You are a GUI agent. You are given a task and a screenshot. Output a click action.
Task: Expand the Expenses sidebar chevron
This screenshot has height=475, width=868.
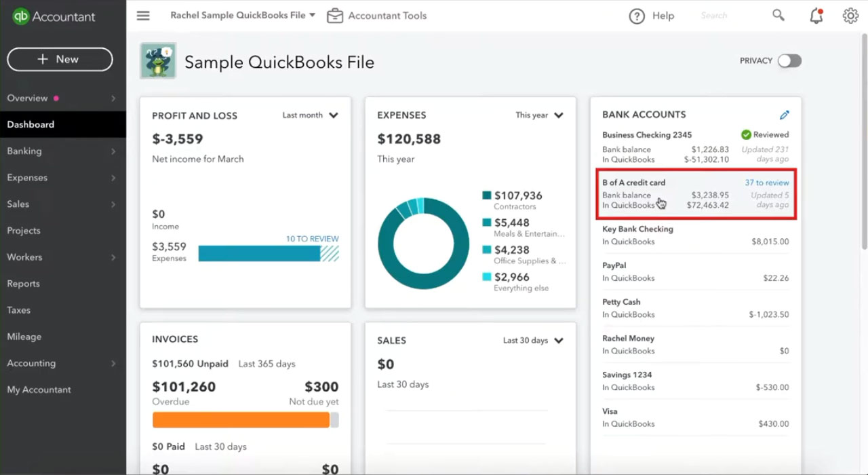point(113,178)
